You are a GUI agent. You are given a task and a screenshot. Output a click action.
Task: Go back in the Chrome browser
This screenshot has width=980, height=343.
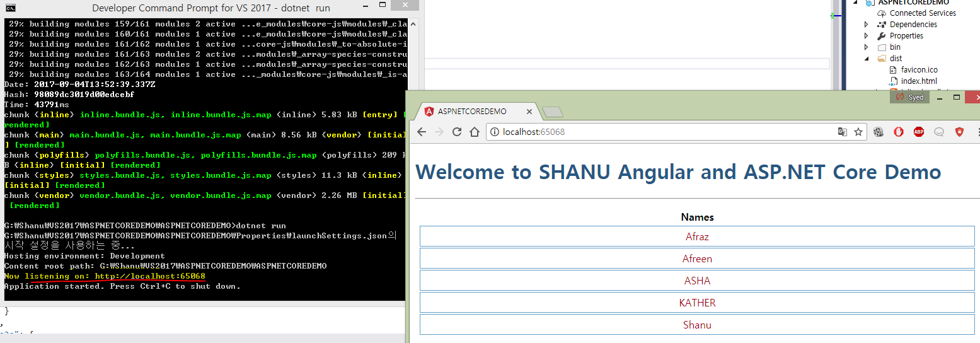422,132
